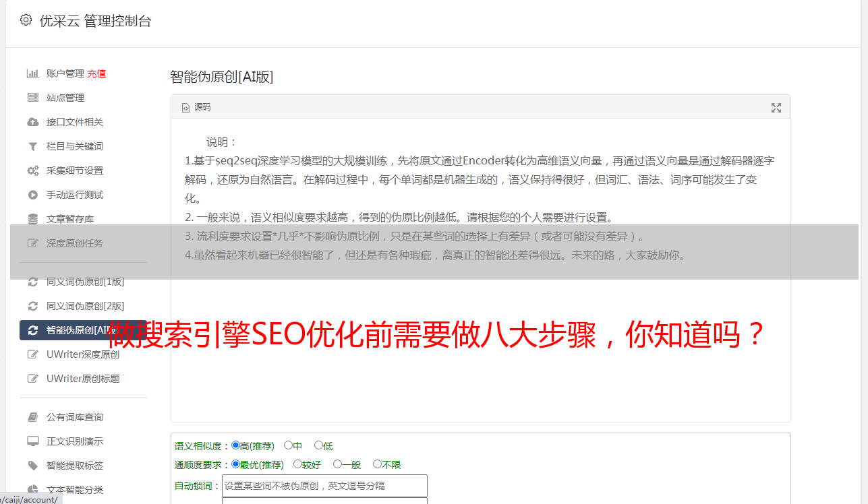
Task: Go to 同义词伪原创[1版]
Action: (x=86, y=282)
